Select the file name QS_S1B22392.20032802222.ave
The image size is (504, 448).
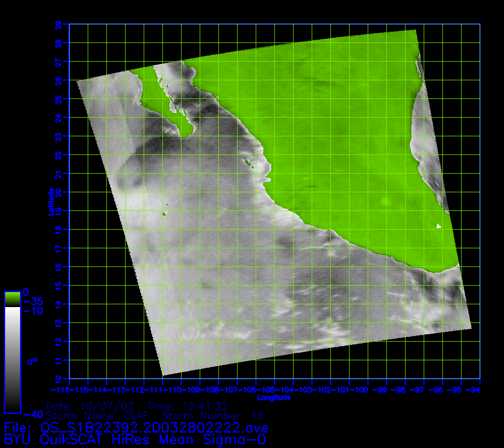pos(154,427)
